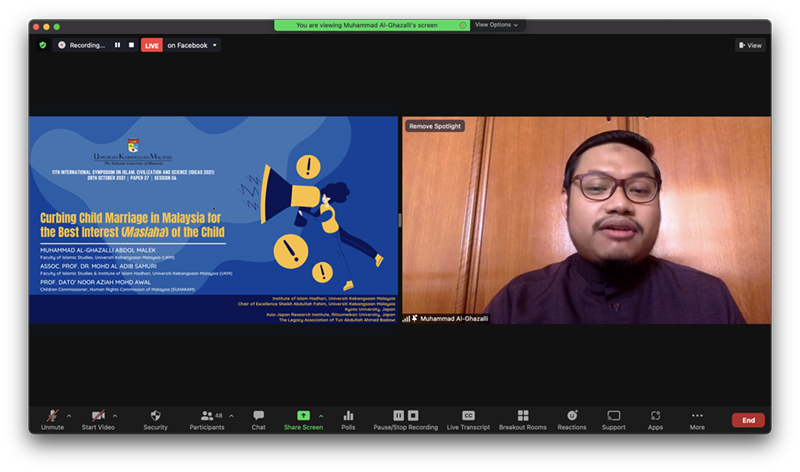This screenshot has width=800, height=472.
Task: Expand video options arrow beside Start Video
Action: coord(115,415)
